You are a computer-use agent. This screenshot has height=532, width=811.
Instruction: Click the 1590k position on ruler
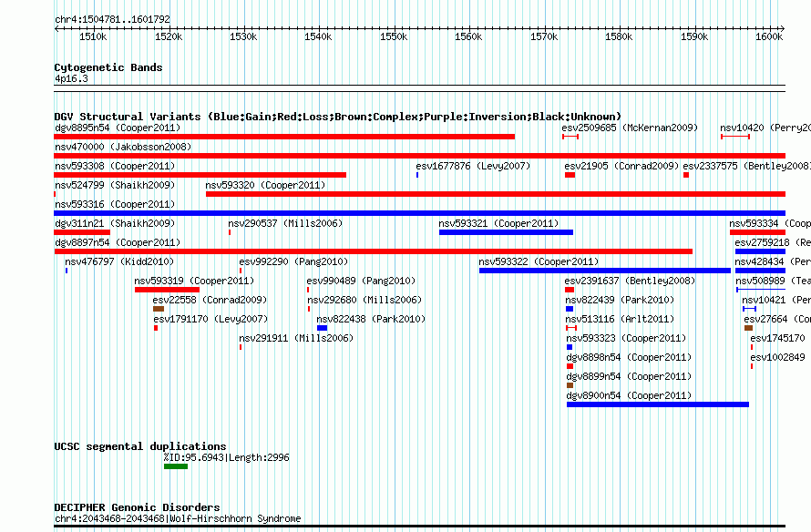(x=694, y=36)
